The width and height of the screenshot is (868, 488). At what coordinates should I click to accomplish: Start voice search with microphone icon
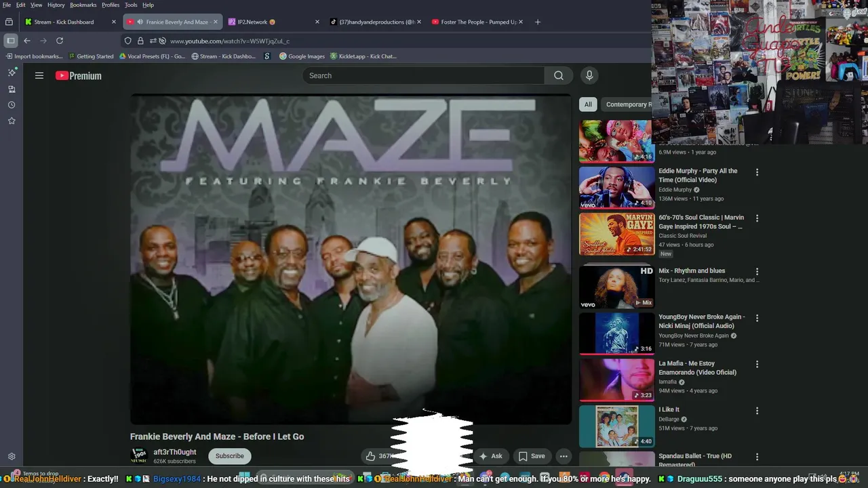tap(589, 76)
